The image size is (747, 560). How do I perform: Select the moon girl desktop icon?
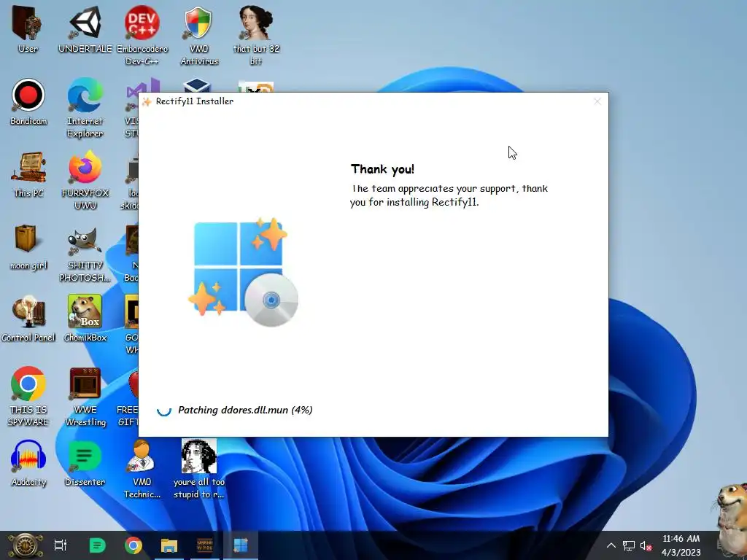click(28, 247)
